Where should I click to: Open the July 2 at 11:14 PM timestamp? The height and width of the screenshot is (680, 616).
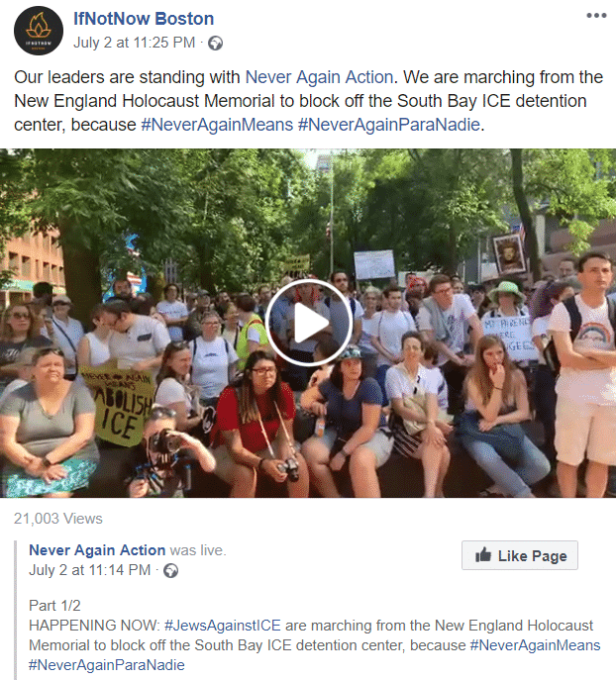90,570
